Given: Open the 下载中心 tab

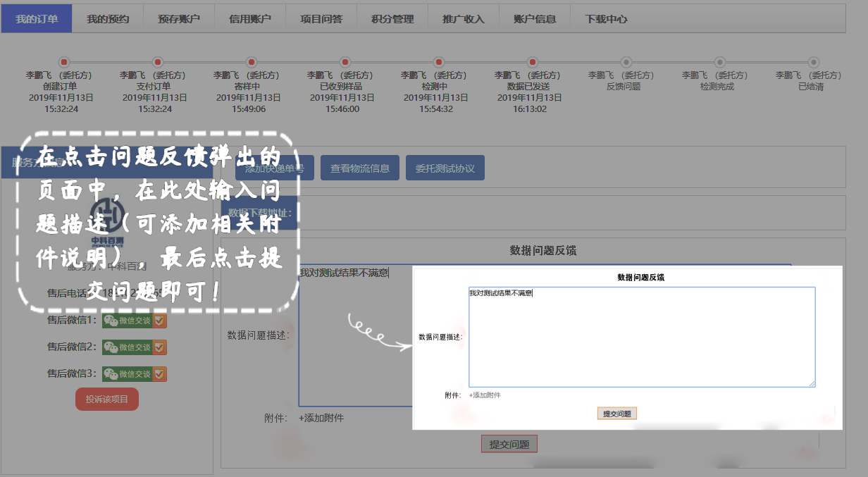Looking at the screenshot, I should pos(606,19).
